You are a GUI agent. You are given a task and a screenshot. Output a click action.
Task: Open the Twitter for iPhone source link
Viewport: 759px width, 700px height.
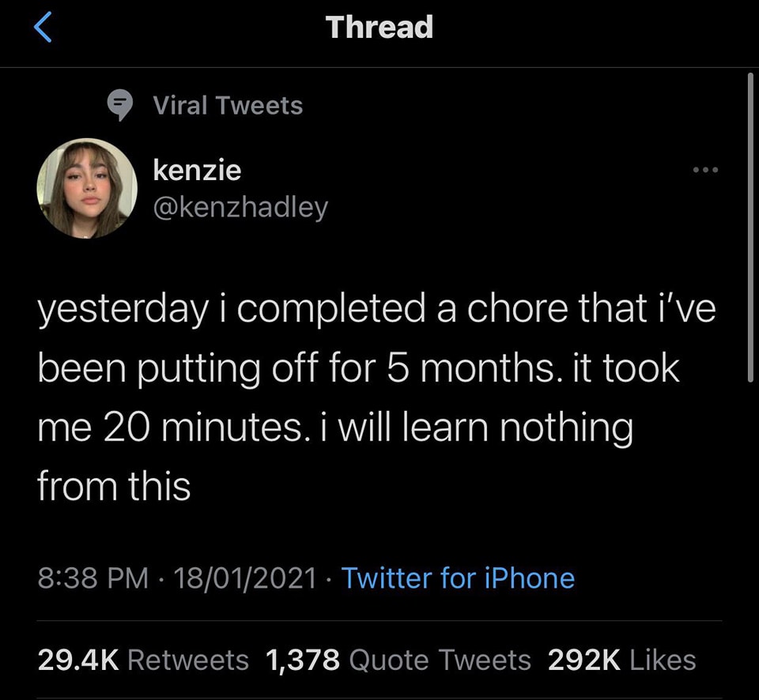[x=458, y=578]
